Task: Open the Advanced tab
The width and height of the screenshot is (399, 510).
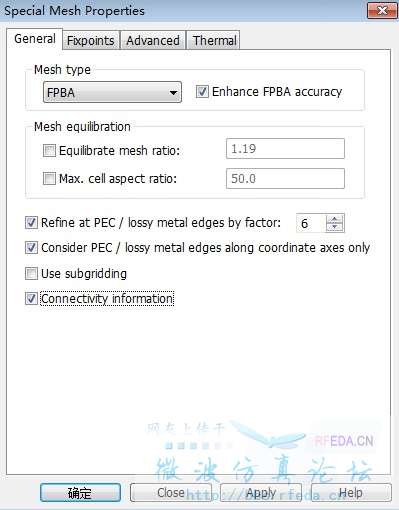Action: pyautogui.click(x=153, y=41)
